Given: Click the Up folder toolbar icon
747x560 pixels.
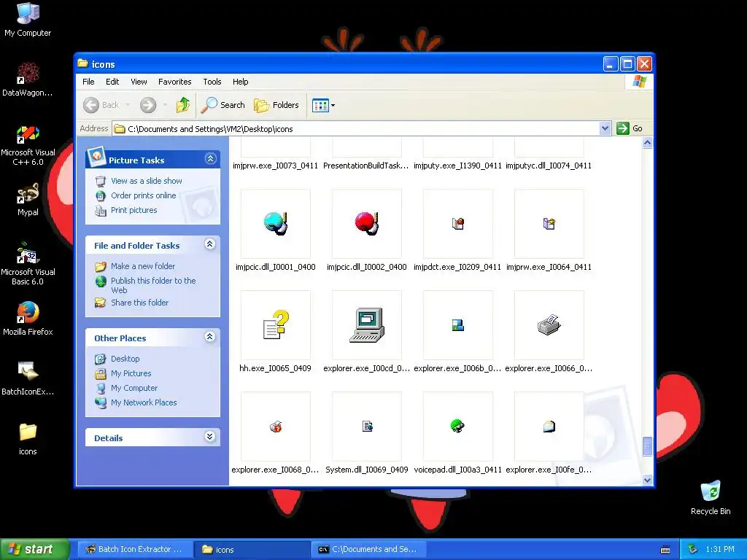Looking at the screenshot, I should click(183, 105).
